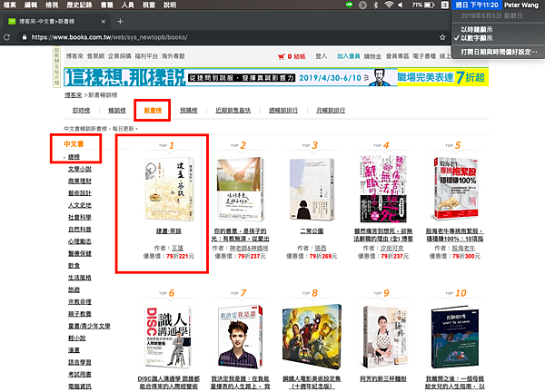Select the 新書榜 ranking tab
The width and height of the screenshot is (545, 392).
153,111
